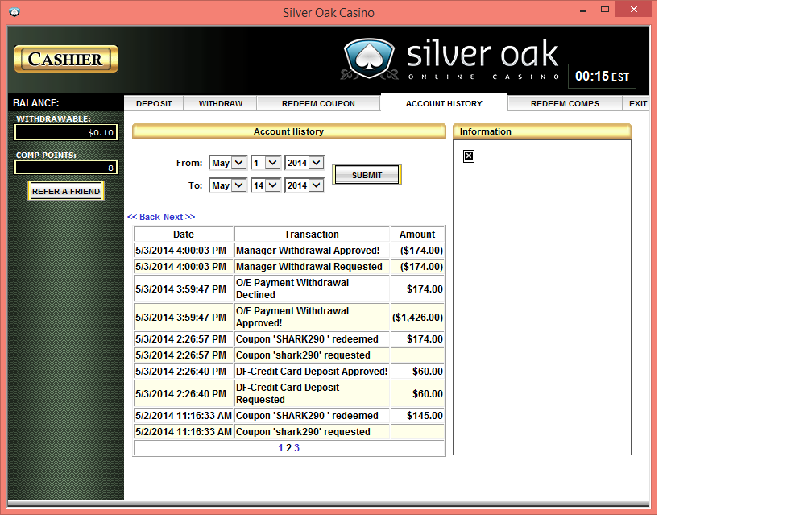This screenshot has height=515, width=812.
Task: Open the To day dropdown showing 14
Action: pyautogui.click(x=266, y=185)
